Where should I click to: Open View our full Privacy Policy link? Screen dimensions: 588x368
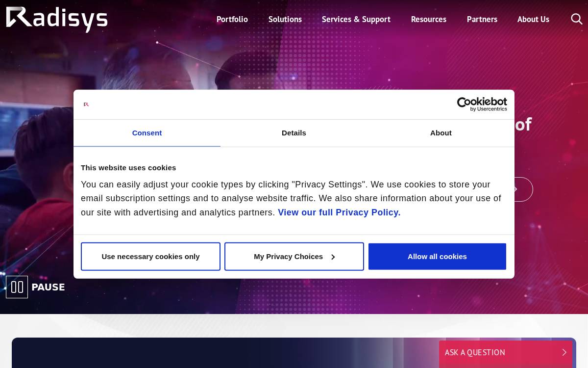tap(339, 212)
